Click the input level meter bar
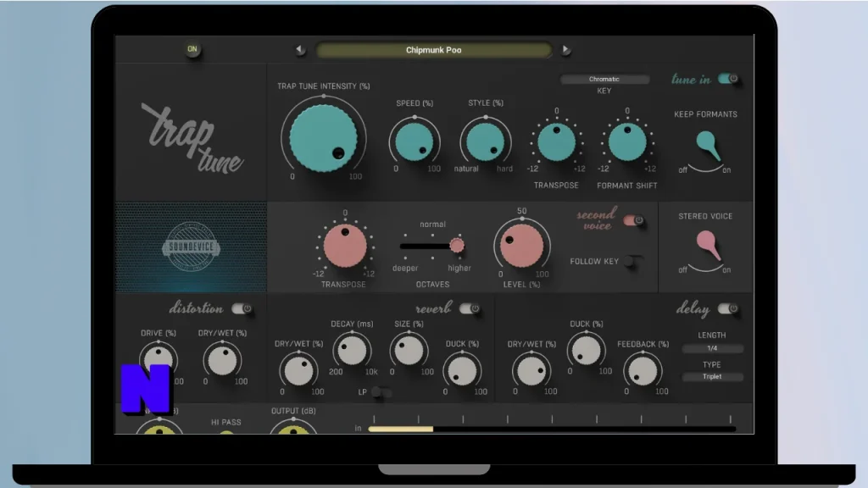The width and height of the screenshot is (868, 488). (551, 428)
